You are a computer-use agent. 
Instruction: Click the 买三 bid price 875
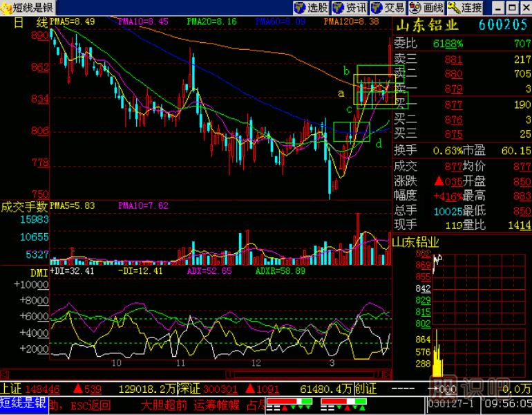453,134
